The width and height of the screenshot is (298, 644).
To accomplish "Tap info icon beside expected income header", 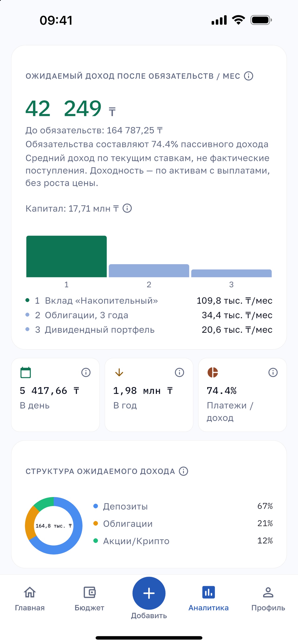I will click(x=249, y=76).
